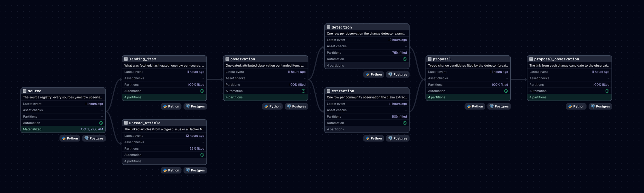Click automation clock icon in landing_item node
644x193 pixels.
(x=202, y=91)
